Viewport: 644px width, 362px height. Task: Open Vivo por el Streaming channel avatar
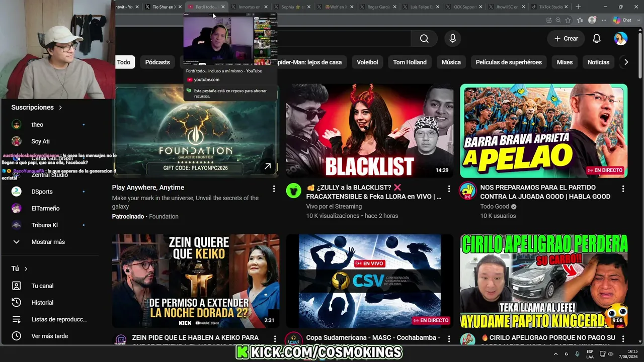click(x=294, y=191)
